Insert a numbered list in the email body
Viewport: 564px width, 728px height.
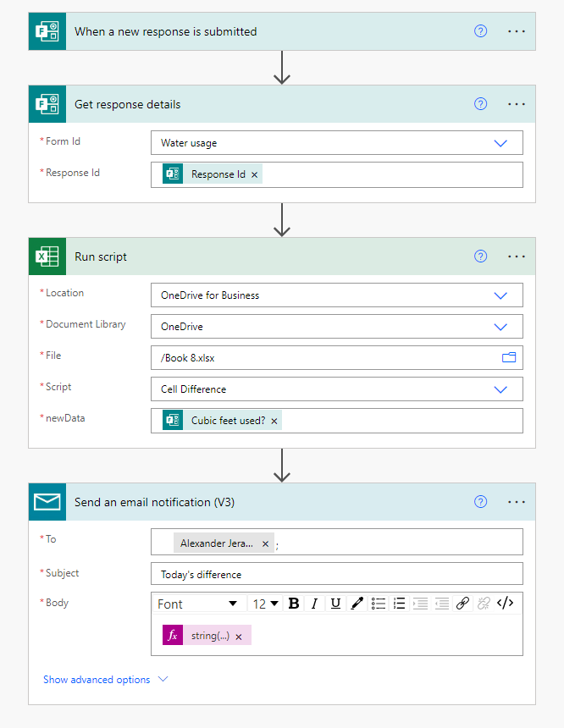(399, 603)
